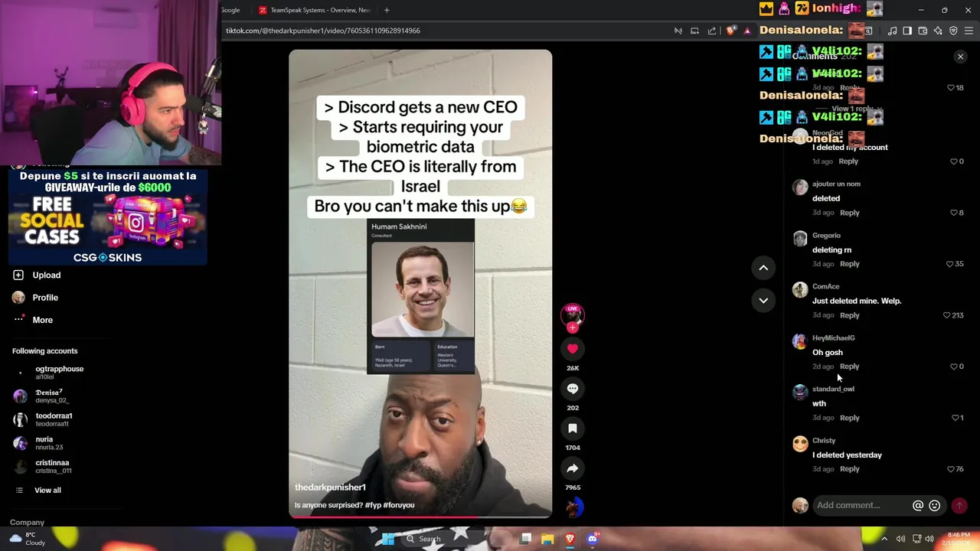Like standard_owl's "wth" comment
The height and width of the screenshot is (551, 980).
click(x=955, y=418)
